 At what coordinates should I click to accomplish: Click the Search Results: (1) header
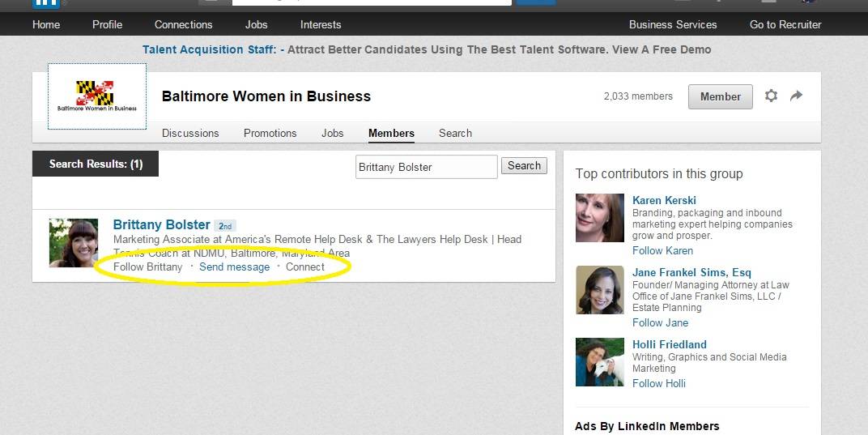click(x=96, y=164)
